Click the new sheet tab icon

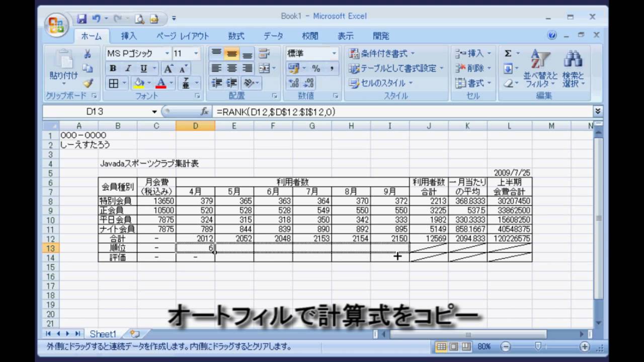click(134, 333)
